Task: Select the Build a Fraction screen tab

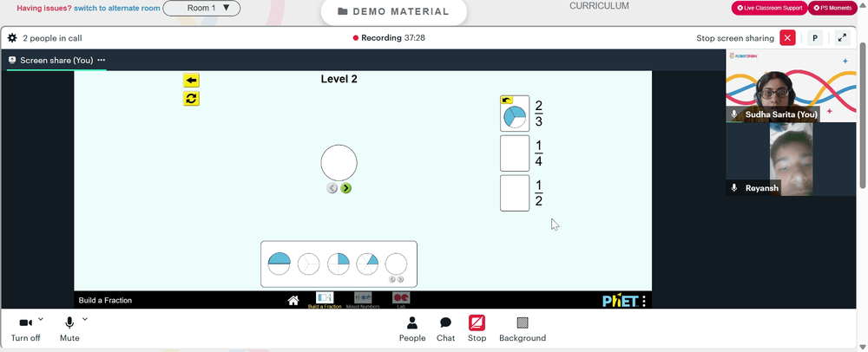Action: pos(325,300)
